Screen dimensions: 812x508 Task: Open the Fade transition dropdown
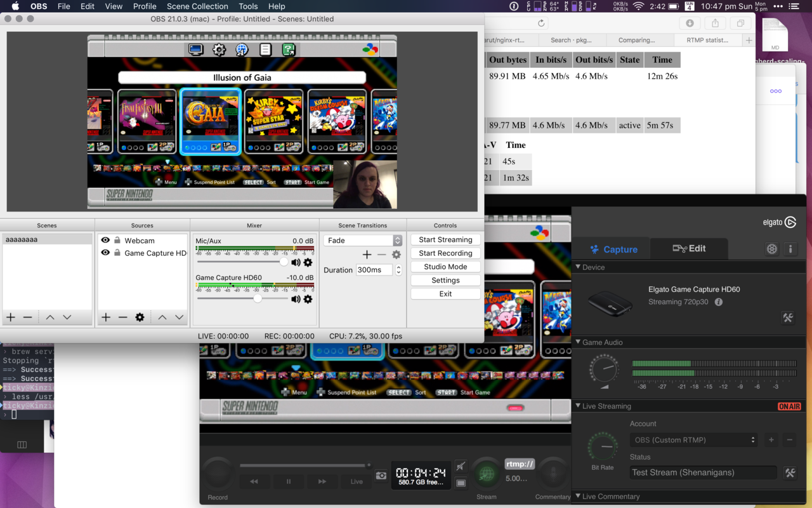pos(363,241)
